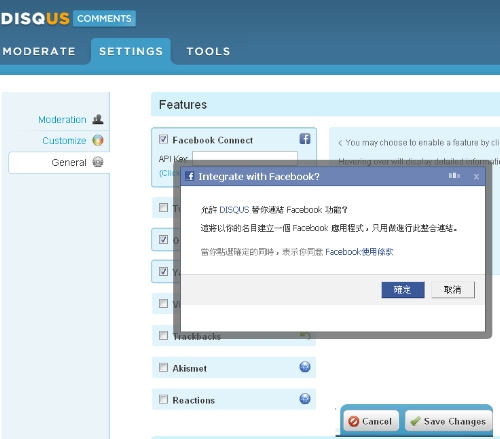Open the TOOLS tab
The height and width of the screenshot is (439, 500).
[x=208, y=51]
